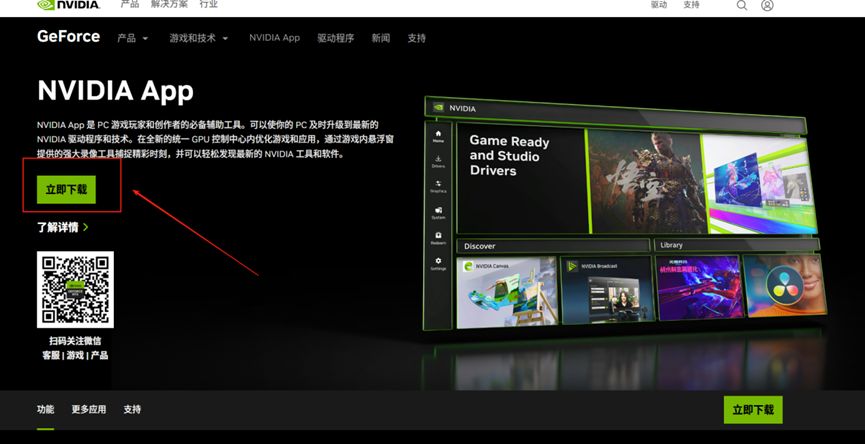Click the NVIDIA eye logo in app titlebar

pyautogui.click(x=439, y=108)
